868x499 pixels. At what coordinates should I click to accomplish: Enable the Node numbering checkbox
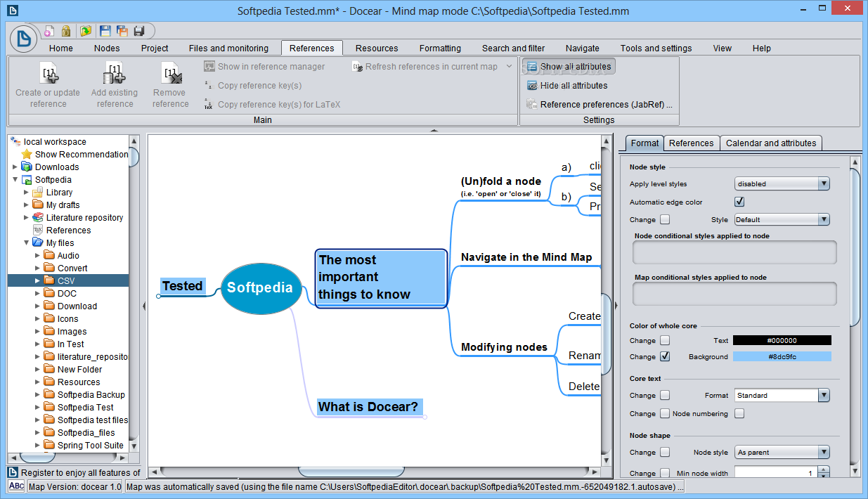click(x=739, y=414)
